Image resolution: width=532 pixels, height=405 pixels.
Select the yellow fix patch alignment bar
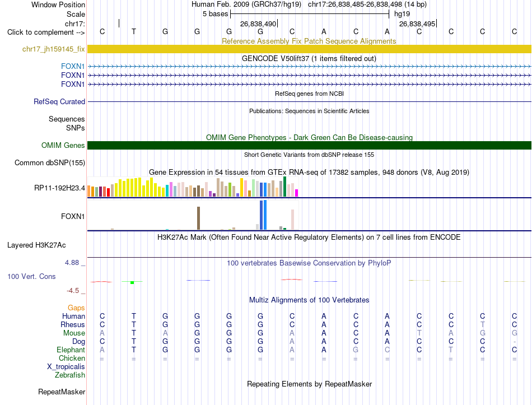pyautogui.click(x=309, y=49)
